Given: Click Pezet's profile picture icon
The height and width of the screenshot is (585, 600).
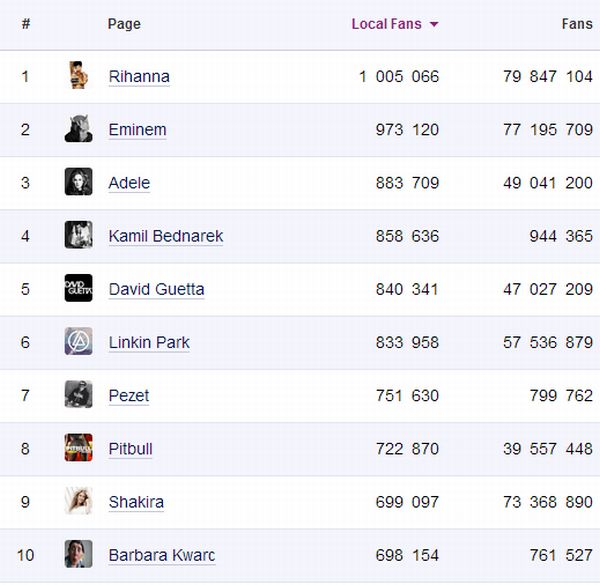Looking at the screenshot, I should click(78, 394).
